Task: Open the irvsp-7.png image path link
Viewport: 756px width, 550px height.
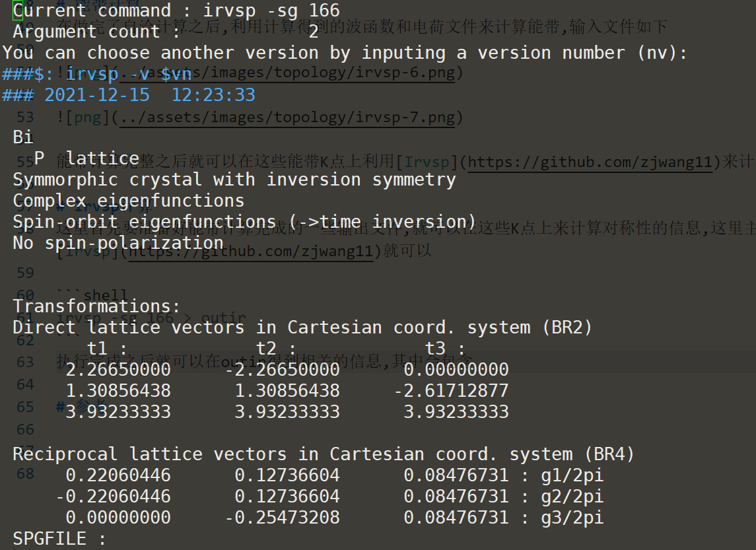Action: [x=287, y=118]
